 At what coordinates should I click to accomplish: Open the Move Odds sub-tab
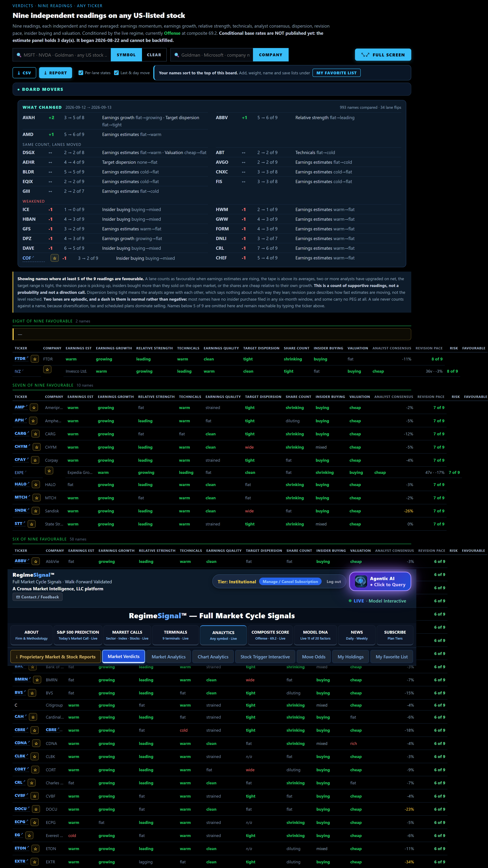click(x=314, y=657)
